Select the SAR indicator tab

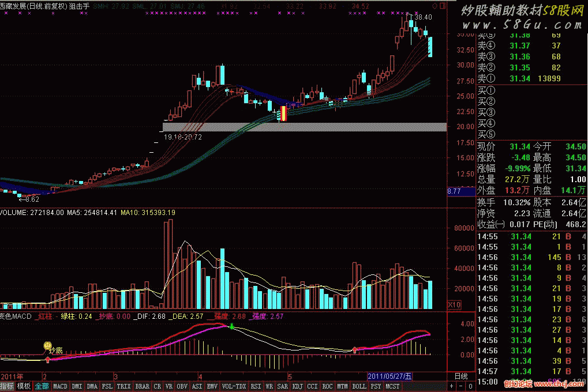[282, 386]
